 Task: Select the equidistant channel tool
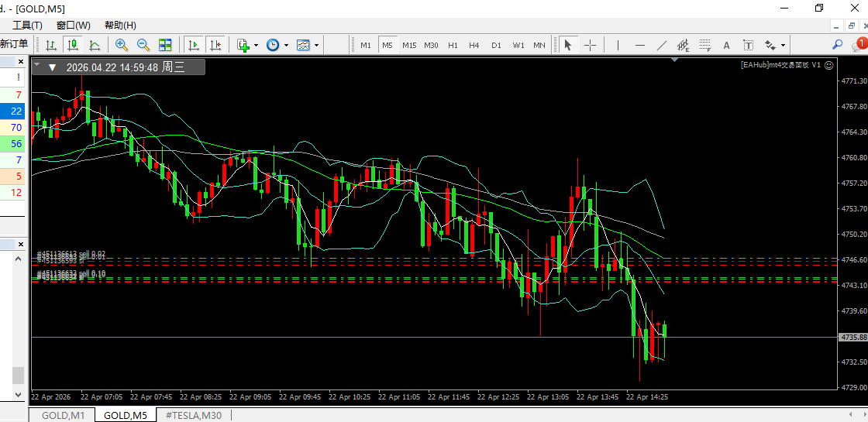click(683, 46)
